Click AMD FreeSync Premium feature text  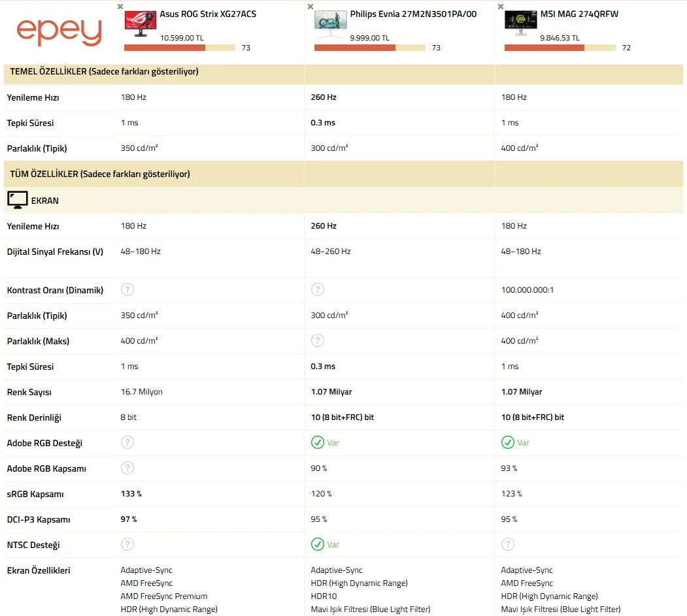click(164, 596)
